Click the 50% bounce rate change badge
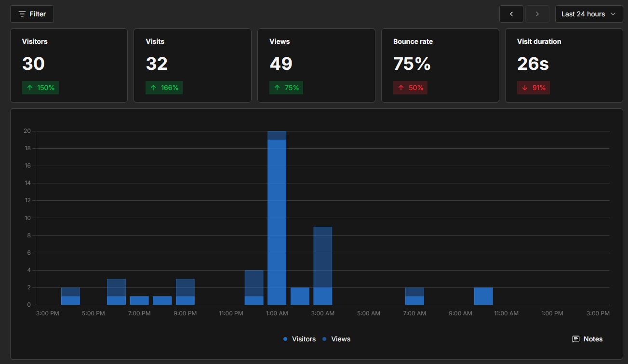628x364 pixels. 410,88
